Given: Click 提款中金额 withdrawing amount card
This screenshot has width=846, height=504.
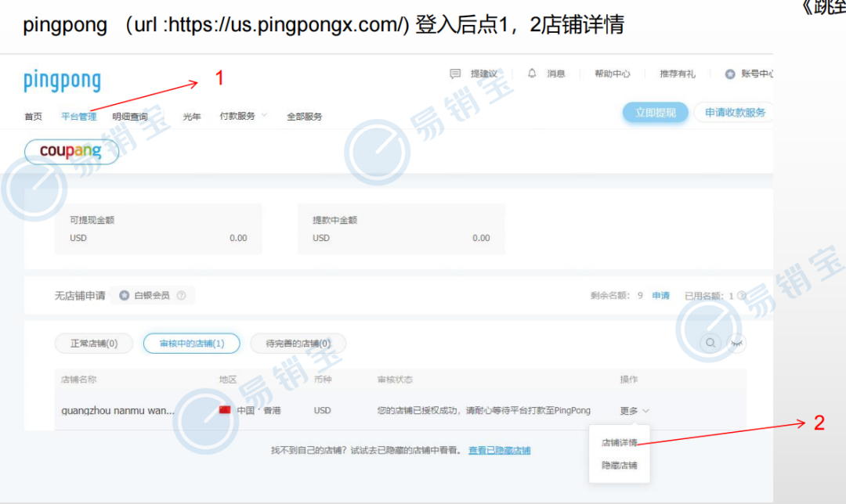Looking at the screenshot, I should [x=401, y=229].
